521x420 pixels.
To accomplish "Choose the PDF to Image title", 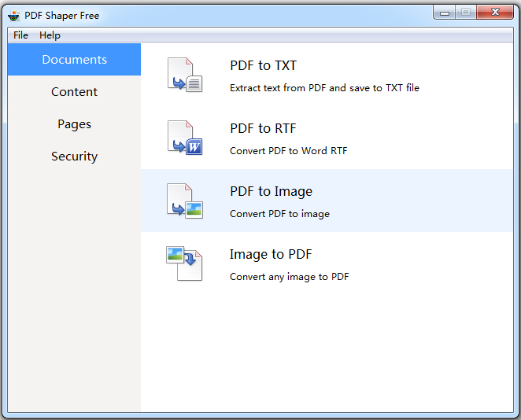I will click(x=272, y=192).
